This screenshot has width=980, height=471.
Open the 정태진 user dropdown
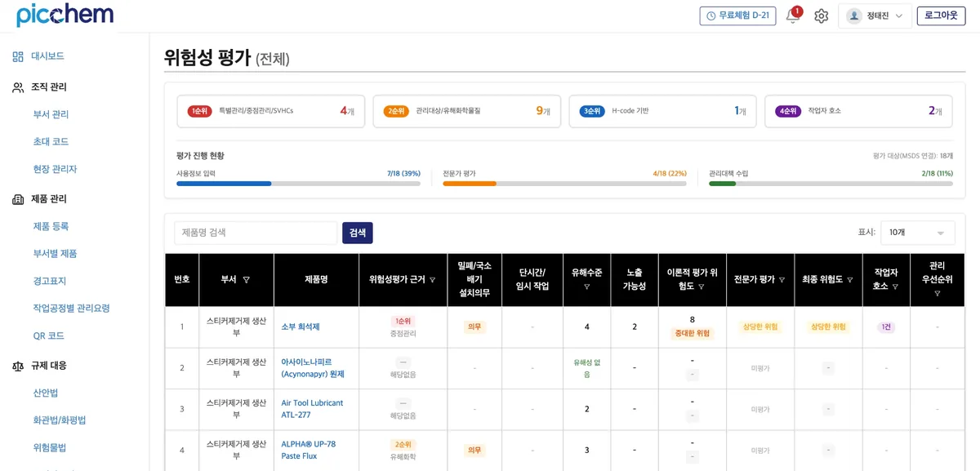point(875,16)
